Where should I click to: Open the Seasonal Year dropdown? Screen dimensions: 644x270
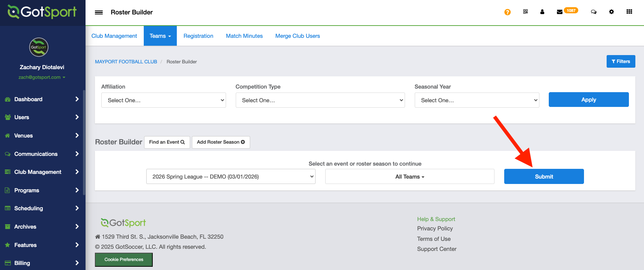tap(477, 100)
